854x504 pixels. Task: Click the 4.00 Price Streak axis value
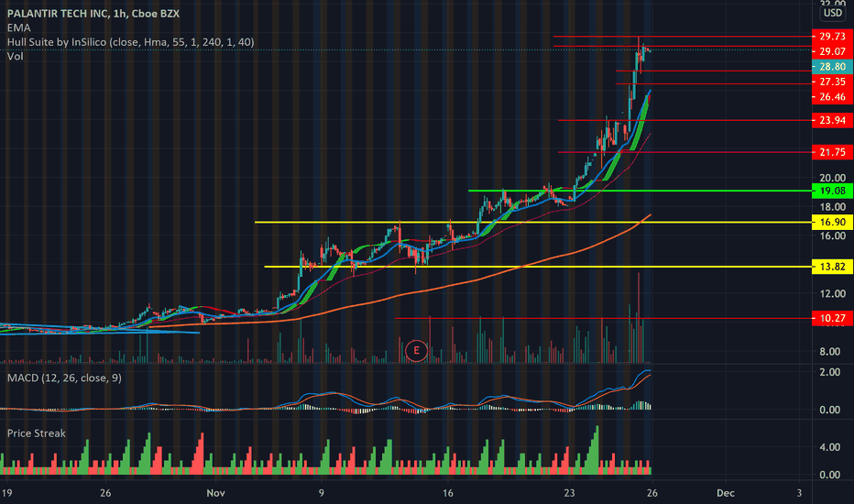(830, 447)
